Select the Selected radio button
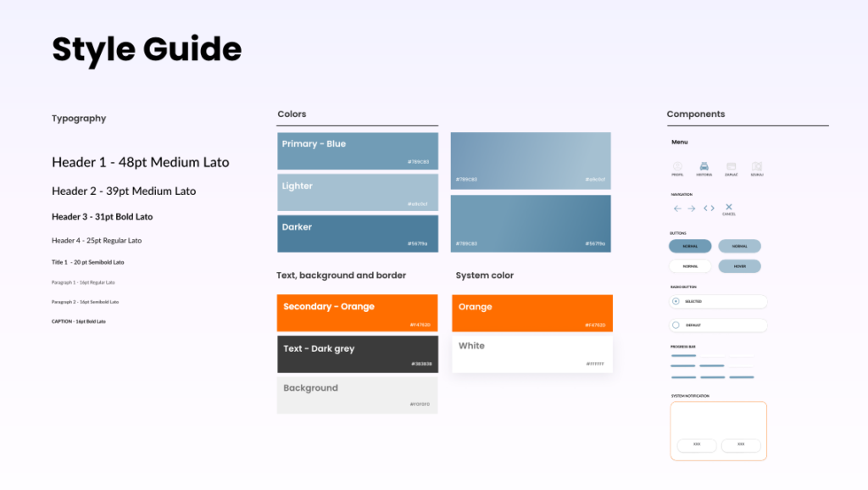The height and width of the screenshot is (490, 868). tap(676, 301)
